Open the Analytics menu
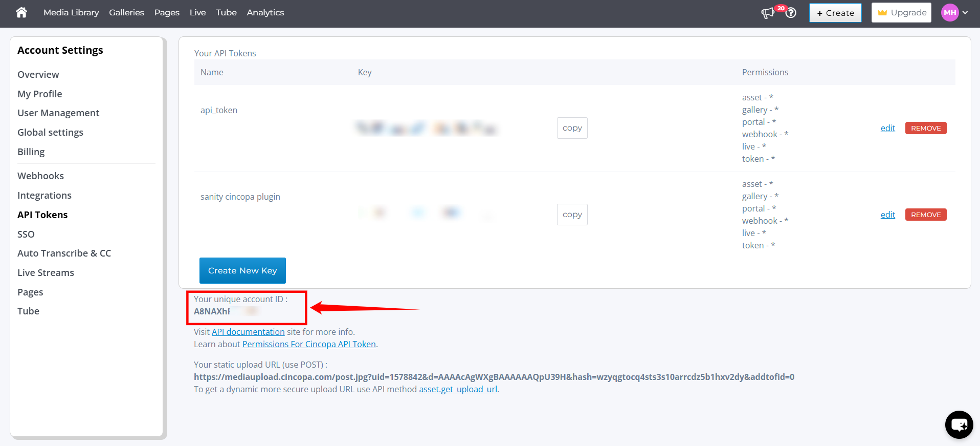 coord(265,13)
